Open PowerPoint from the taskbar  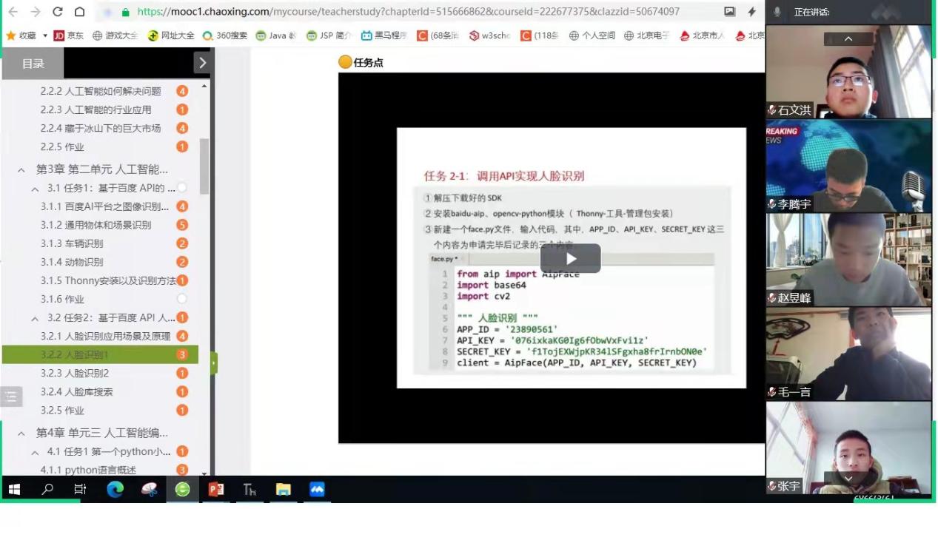pyautogui.click(x=216, y=489)
